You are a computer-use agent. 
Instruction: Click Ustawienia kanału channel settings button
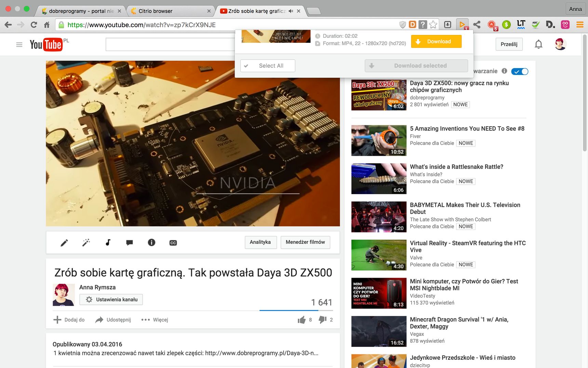[111, 300]
